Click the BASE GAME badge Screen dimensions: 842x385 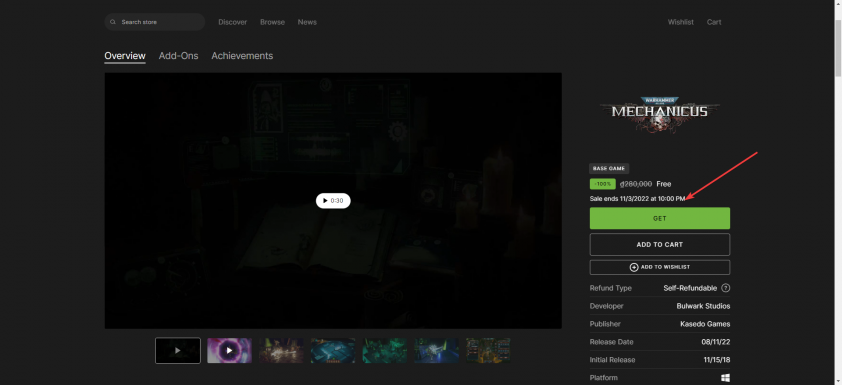pos(609,169)
